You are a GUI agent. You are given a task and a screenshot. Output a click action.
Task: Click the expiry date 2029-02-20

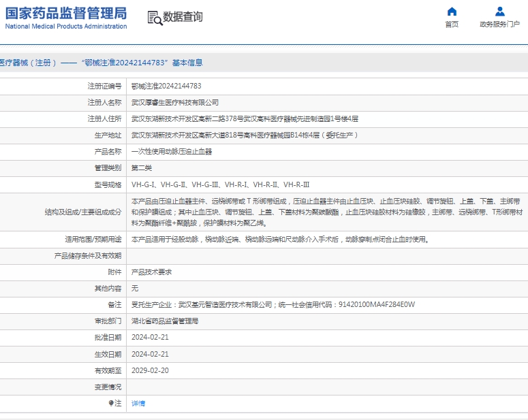pos(150,370)
